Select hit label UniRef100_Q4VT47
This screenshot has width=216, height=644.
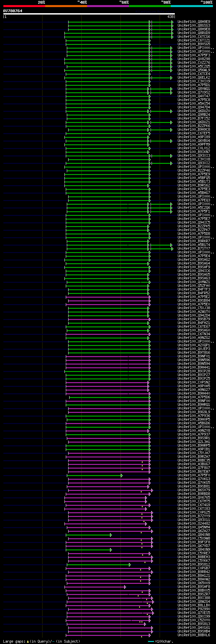[194, 96]
